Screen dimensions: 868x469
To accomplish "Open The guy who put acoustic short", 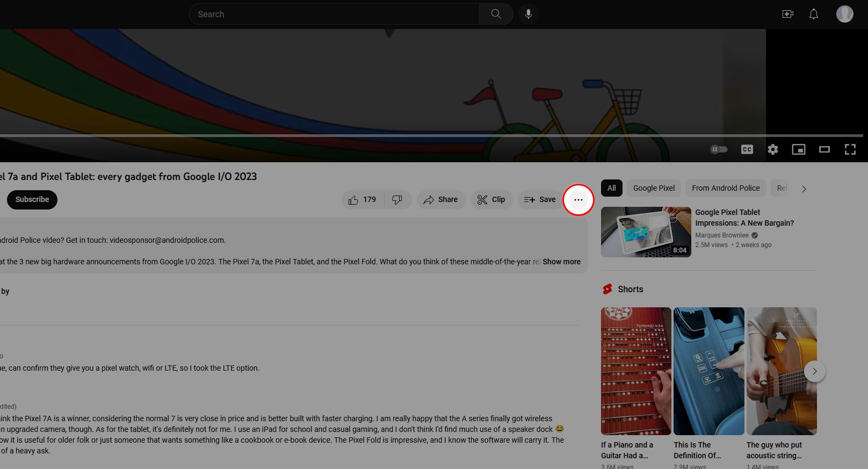I will [782, 371].
